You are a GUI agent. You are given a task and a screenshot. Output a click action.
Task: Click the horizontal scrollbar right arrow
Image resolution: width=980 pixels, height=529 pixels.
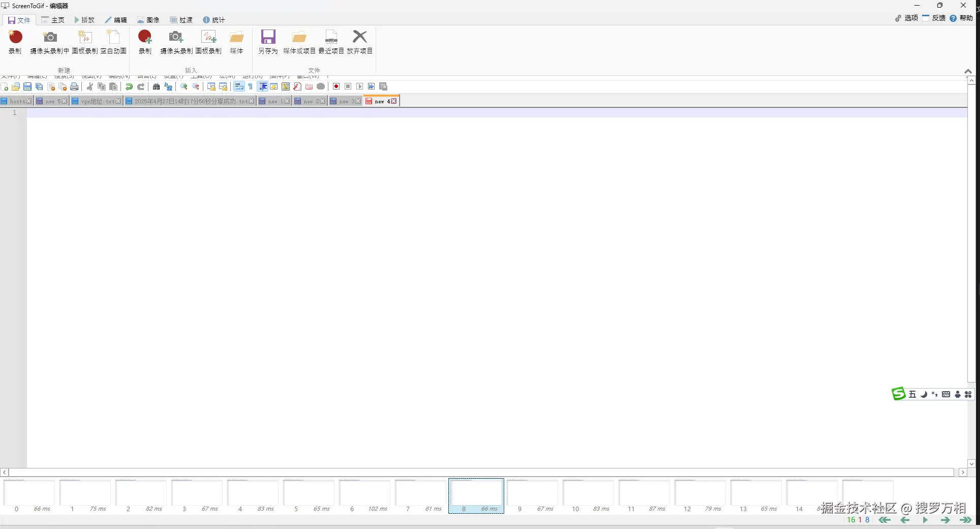coord(963,472)
